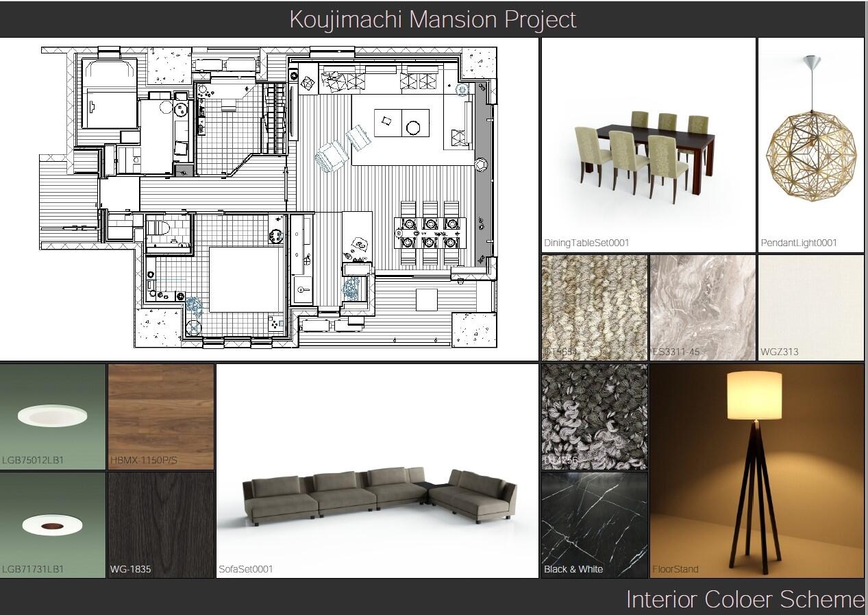
Task: Click the DiningTableSet0001 caption label
Action: click(586, 243)
